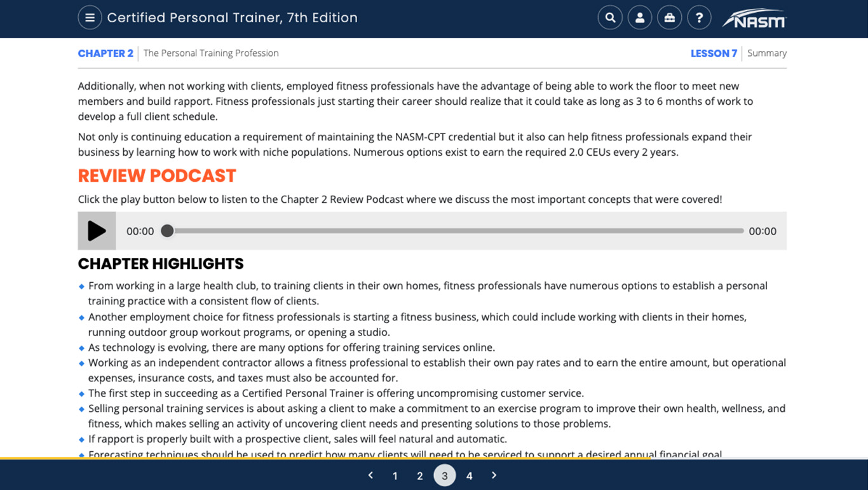Click the podcast elapsed time 00:00
Viewport: 868px width, 490px height.
click(140, 231)
